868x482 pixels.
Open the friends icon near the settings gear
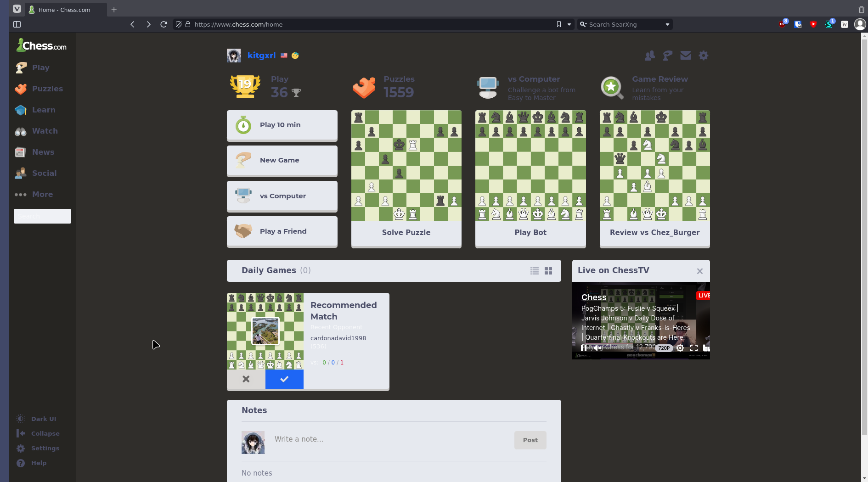click(649, 55)
